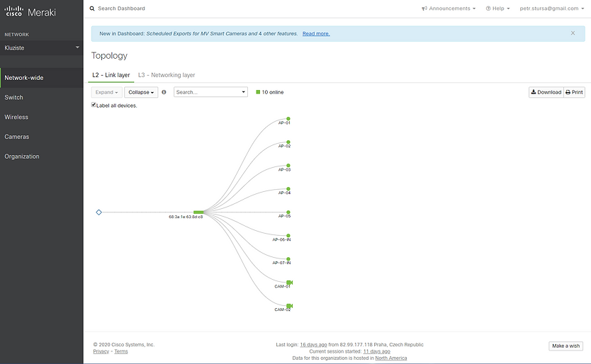This screenshot has height=364, width=591.
Task: Open the Privacy link
Action: 101,351
